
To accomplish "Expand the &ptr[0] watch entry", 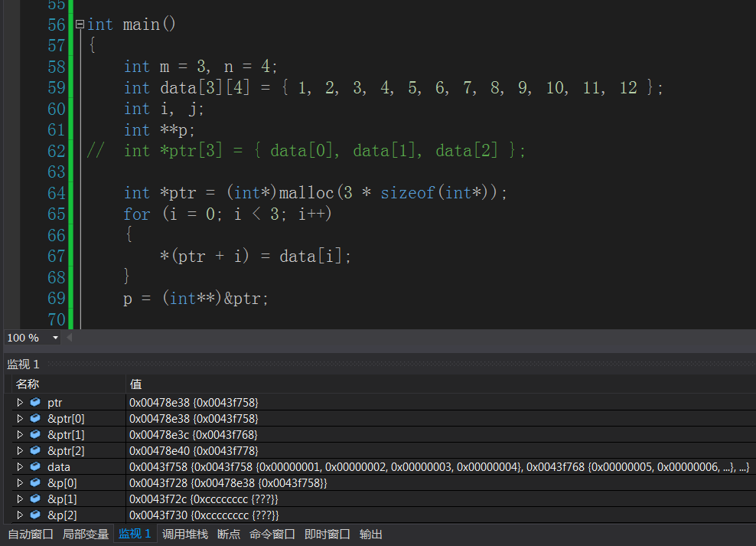I will [x=20, y=418].
